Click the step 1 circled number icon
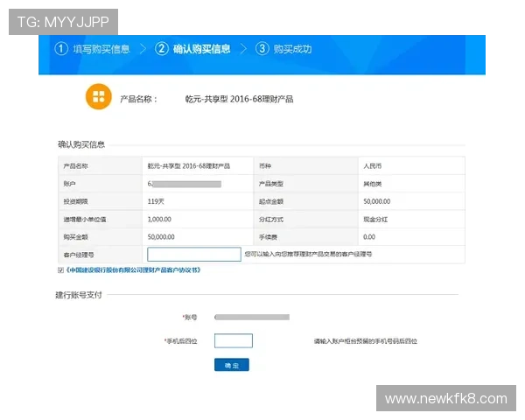 61,49
